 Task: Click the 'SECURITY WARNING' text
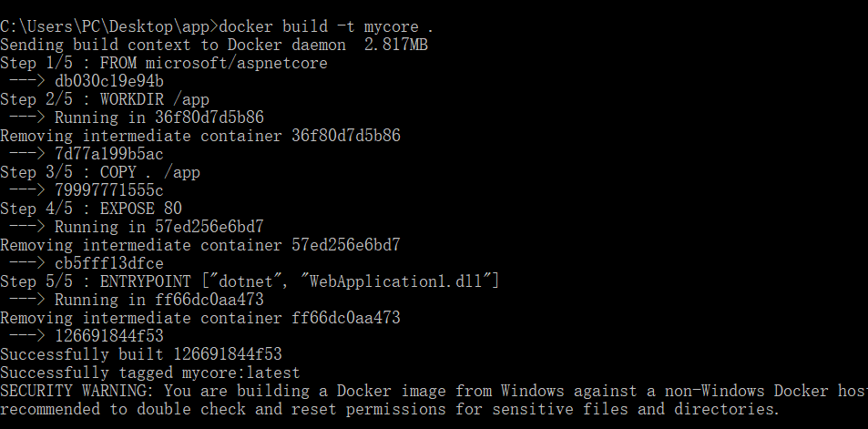click(73, 391)
